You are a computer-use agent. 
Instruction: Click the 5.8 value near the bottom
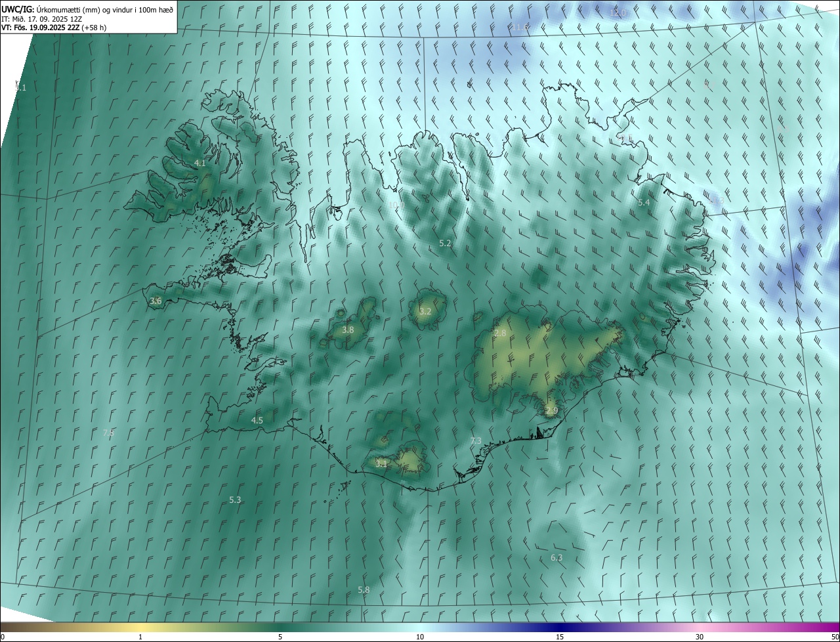[x=364, y=590]
